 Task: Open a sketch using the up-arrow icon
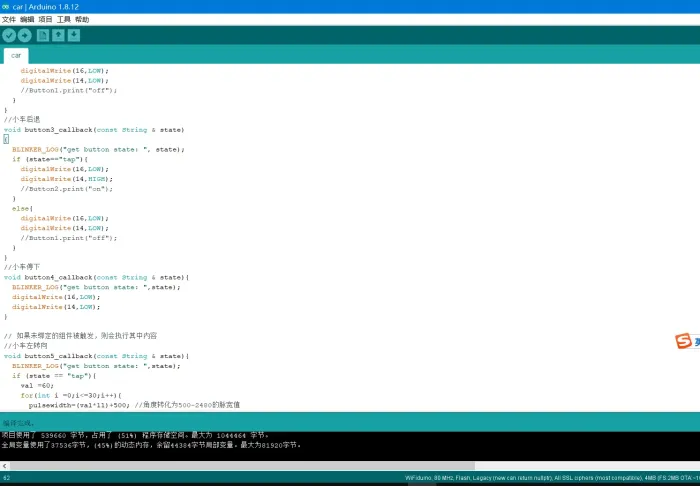coord(58,35)
